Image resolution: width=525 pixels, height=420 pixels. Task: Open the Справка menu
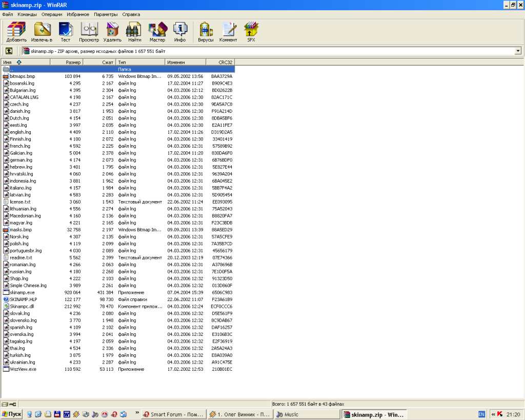(x=131, y=14)
